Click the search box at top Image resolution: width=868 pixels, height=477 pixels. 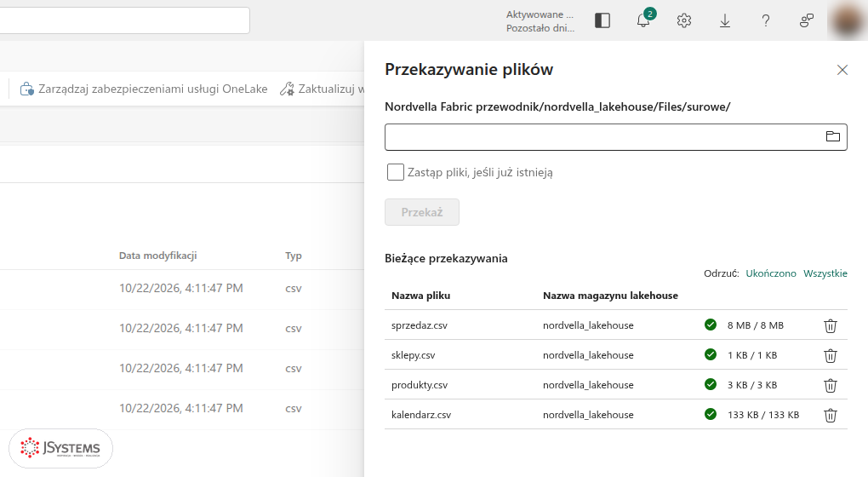point(124,20)
